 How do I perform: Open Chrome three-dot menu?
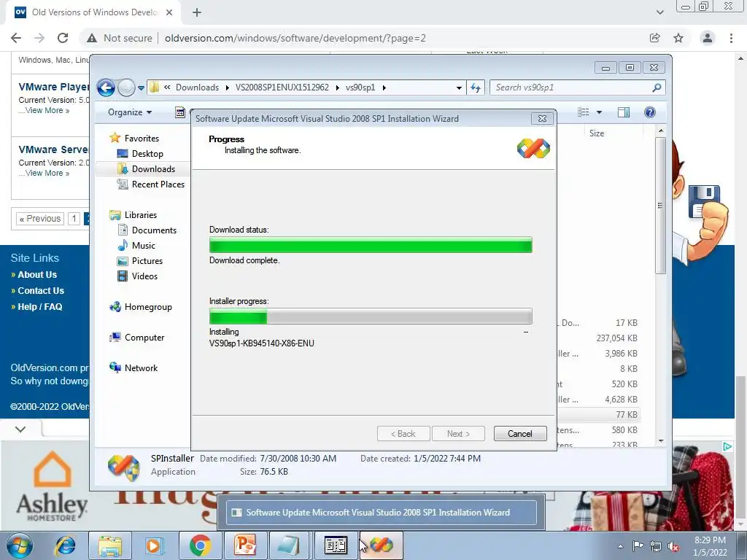(x=731, y=38)
